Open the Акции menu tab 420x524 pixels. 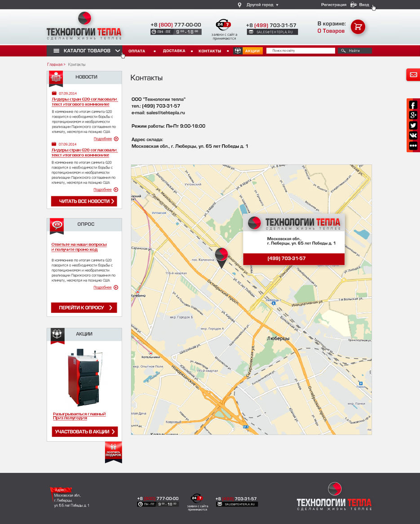[252, 51]
